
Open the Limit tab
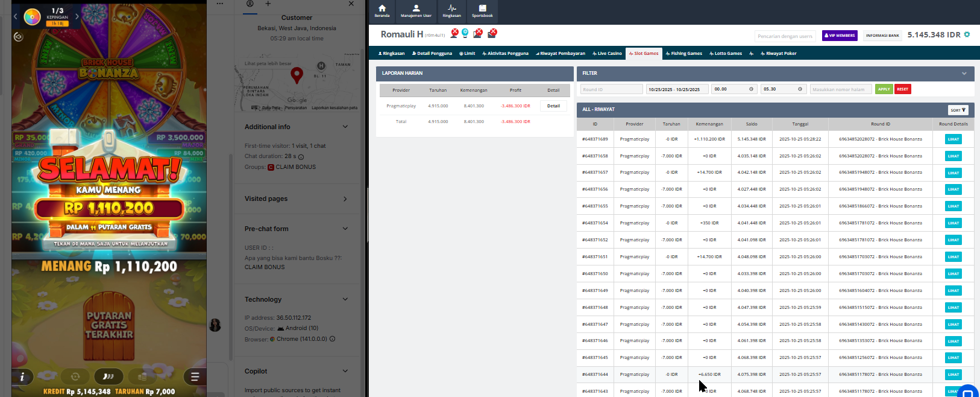click(467, 53)
